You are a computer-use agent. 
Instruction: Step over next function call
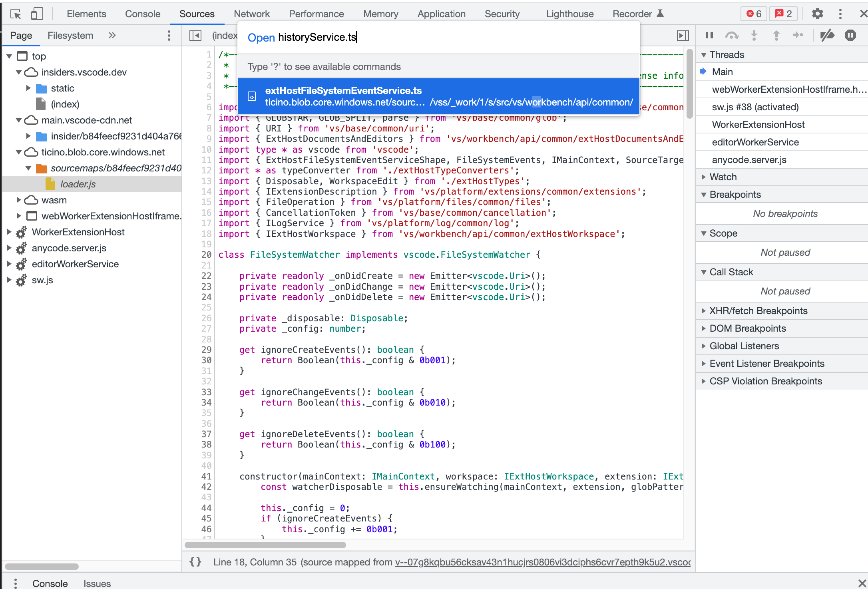point(732,35)
